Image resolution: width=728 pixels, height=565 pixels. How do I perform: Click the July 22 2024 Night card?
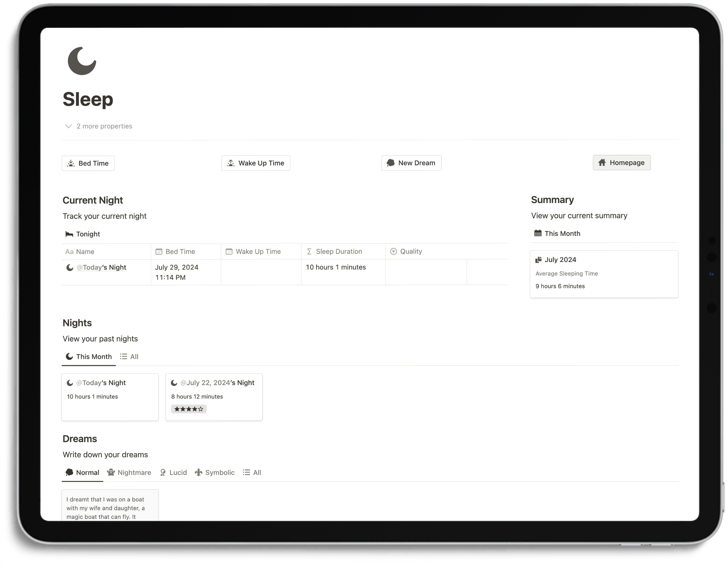[x=213, y=396]
